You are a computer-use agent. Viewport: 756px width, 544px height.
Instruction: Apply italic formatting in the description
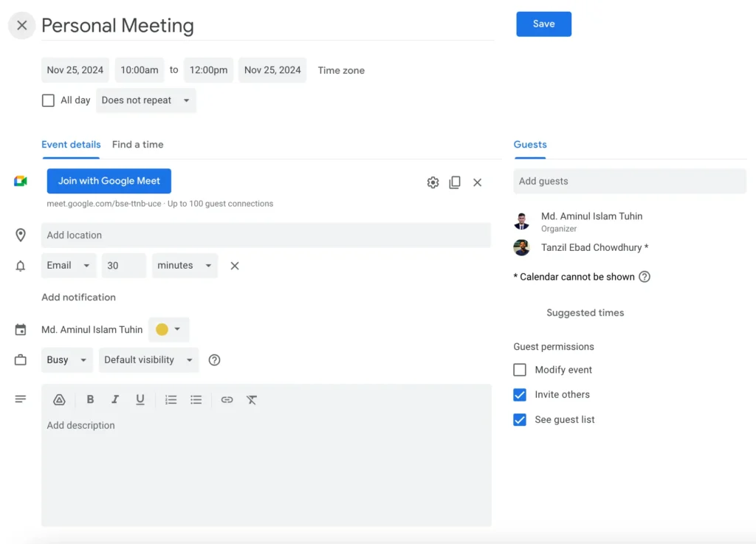[x=115, y=399]
